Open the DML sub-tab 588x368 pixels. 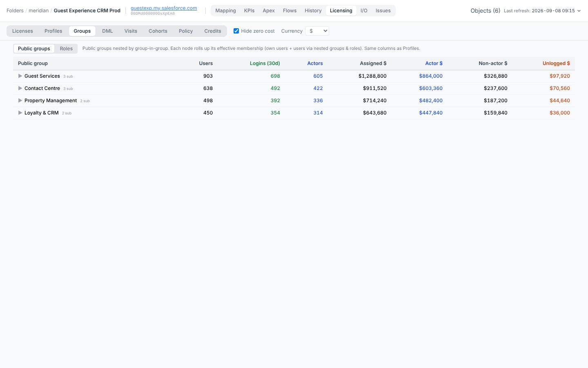point(107,31)
